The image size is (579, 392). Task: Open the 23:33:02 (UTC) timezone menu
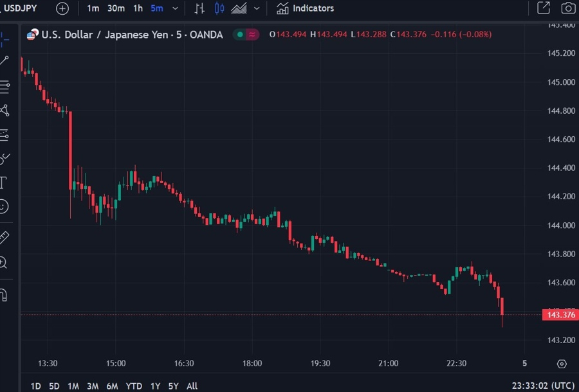click(x=543, y=386)
